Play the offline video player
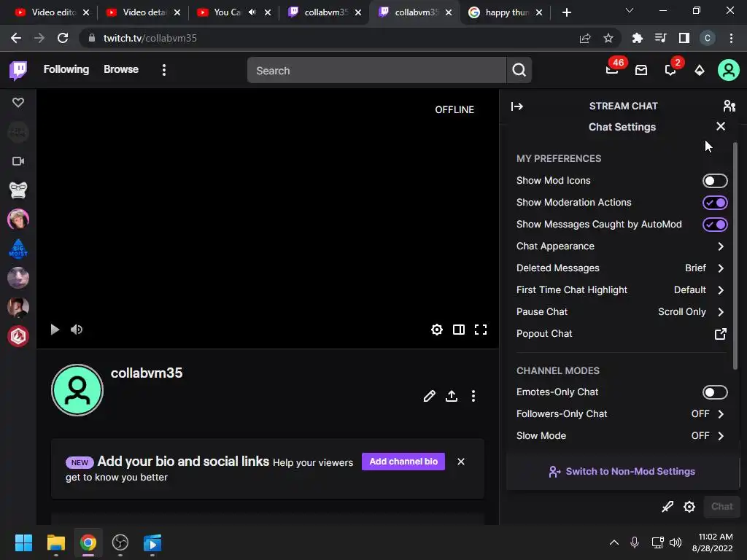The height and width of the screenshot is (560, 747). [x=55, y=330]
